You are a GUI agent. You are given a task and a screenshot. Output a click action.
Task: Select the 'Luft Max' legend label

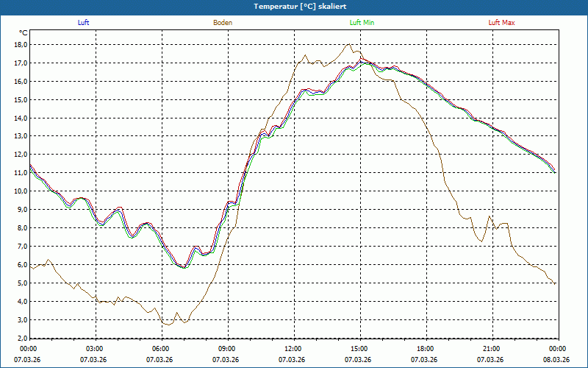click(x=501, y=23)
